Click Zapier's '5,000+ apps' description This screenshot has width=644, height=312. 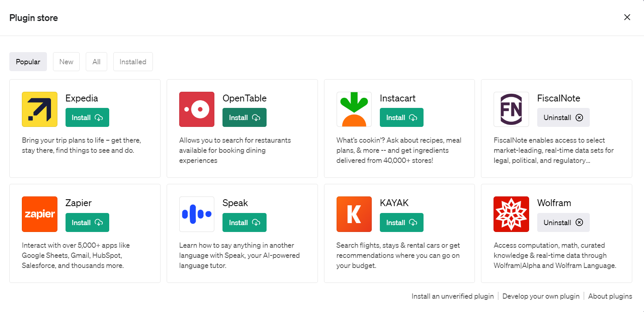coord(76,255)
